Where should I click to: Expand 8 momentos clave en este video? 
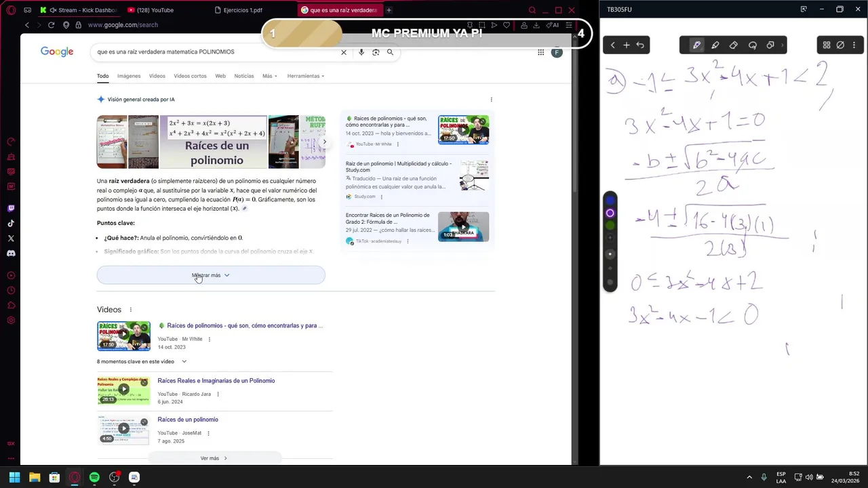(x=142, y=362)
